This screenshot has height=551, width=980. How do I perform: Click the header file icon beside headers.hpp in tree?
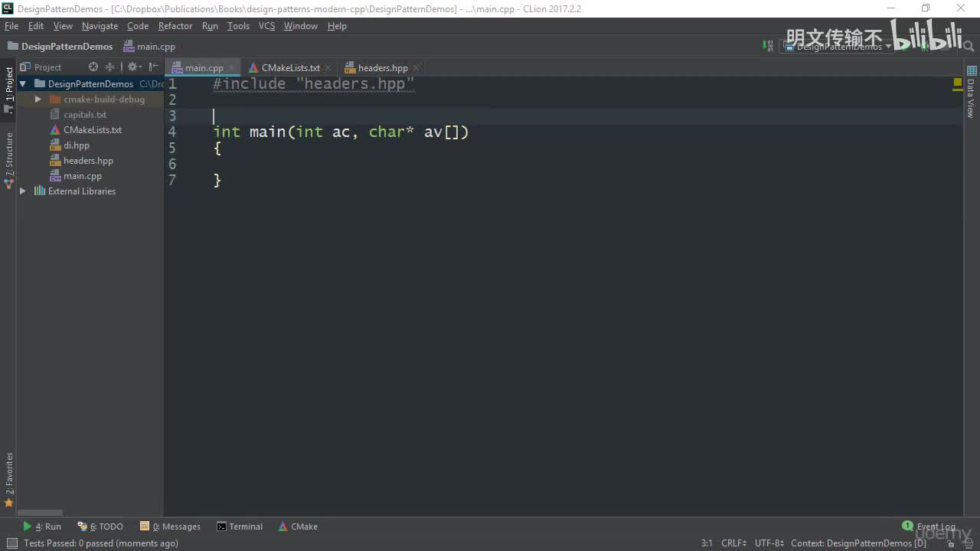55,161
